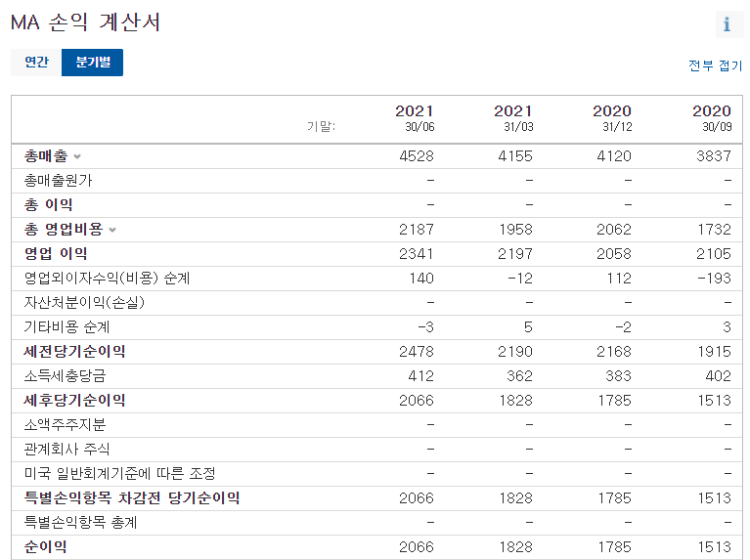750x560 pixels.
Task: Click the 전부 접기 link
Action: click(x=715, y=65)
